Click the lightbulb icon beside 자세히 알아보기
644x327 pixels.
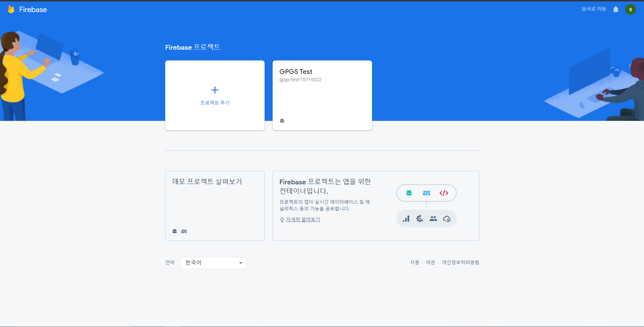[282, 220]
